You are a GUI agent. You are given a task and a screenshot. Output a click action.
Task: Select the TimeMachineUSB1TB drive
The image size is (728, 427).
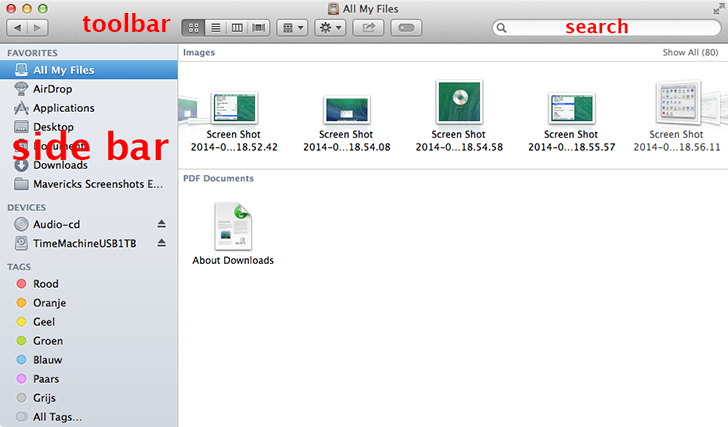point(89,243)
